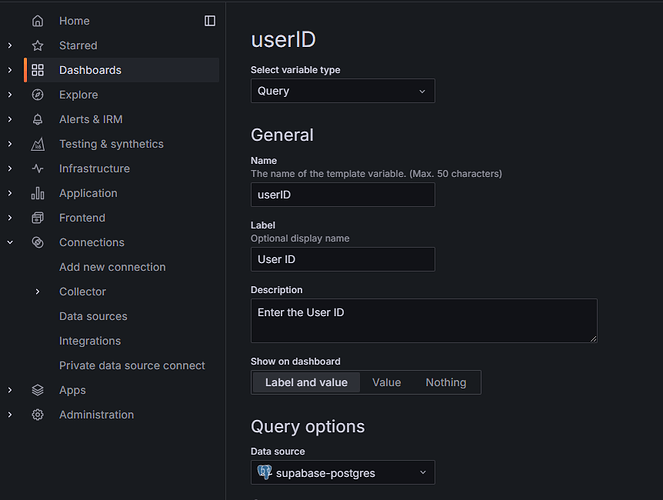Click the Starred star icon
The image size is (663, 500).
click(x=38, y=46)
